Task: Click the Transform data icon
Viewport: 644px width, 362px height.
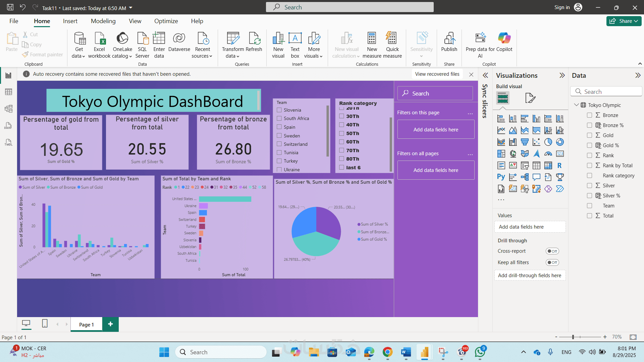Action: click(233, 39)
